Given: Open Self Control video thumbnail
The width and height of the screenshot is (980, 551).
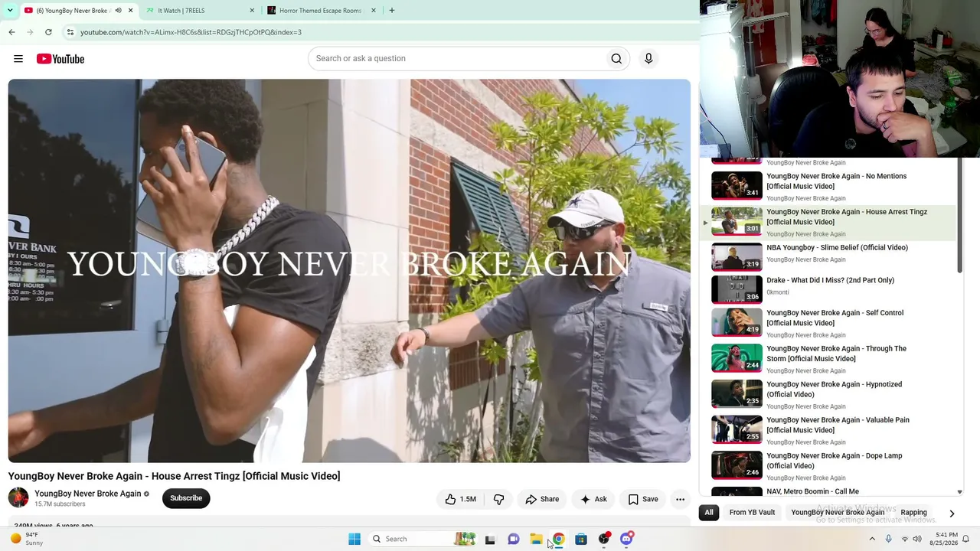Looking at the screenshot, I should coord(737,323).
